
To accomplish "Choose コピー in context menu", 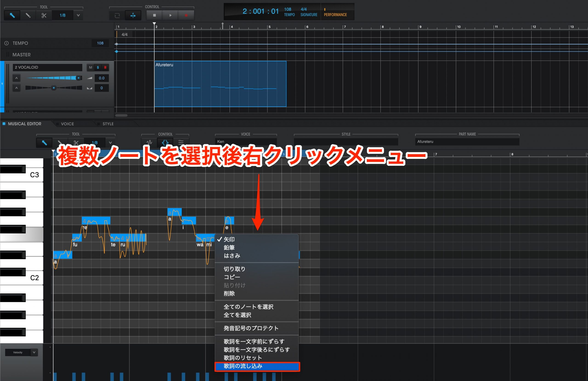I will tap(257, 277).
